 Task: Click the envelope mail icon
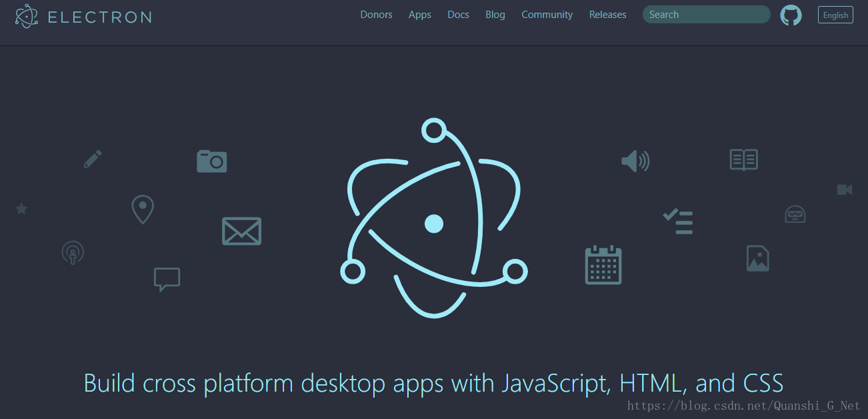click(241, 231)
